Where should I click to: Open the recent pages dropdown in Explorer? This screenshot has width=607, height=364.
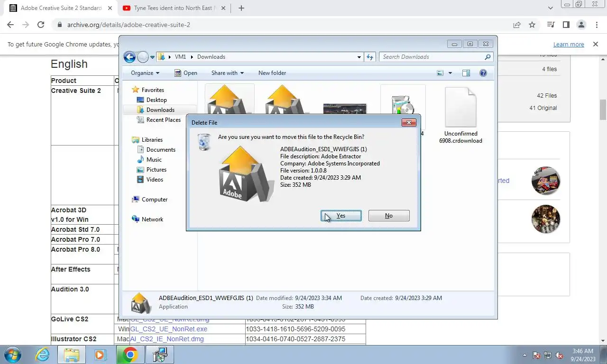pos(152,57)
